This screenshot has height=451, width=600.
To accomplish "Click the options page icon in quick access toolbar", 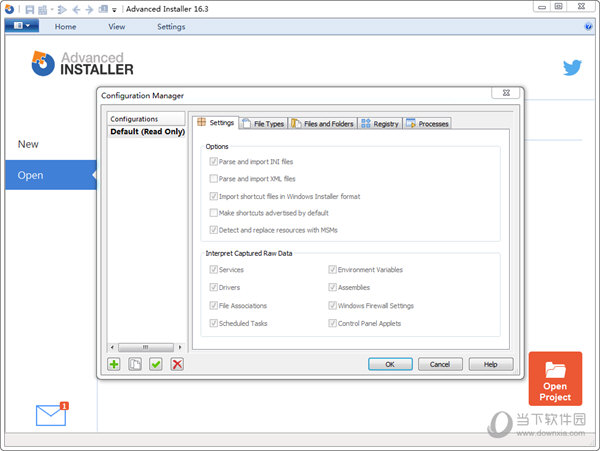I will coord(103,9).
